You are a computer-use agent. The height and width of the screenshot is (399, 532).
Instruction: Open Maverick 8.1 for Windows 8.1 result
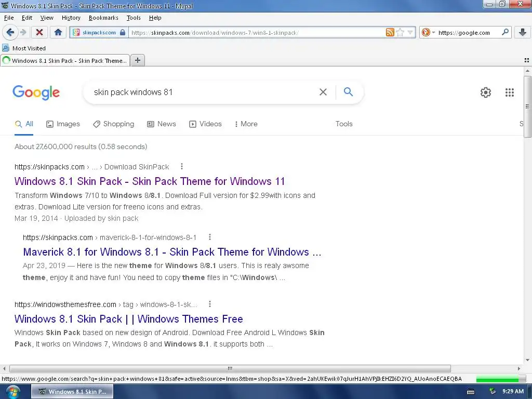pos(172,252)
